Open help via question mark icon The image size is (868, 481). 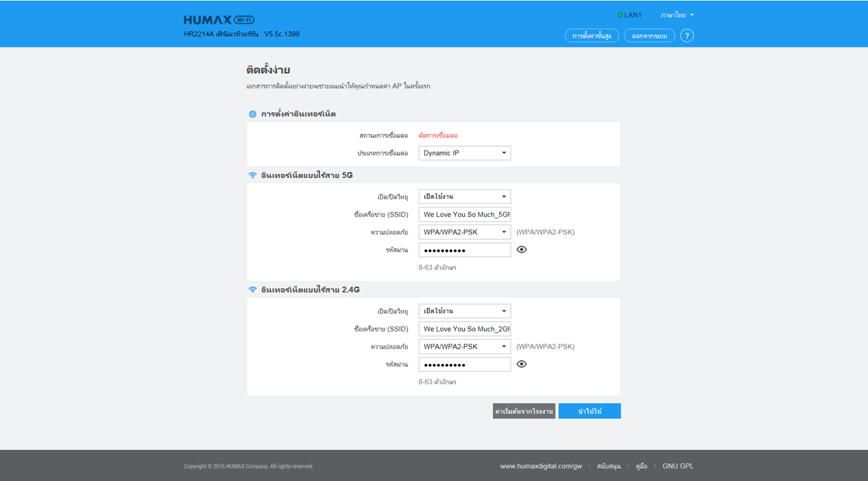(x=686, y=35)
